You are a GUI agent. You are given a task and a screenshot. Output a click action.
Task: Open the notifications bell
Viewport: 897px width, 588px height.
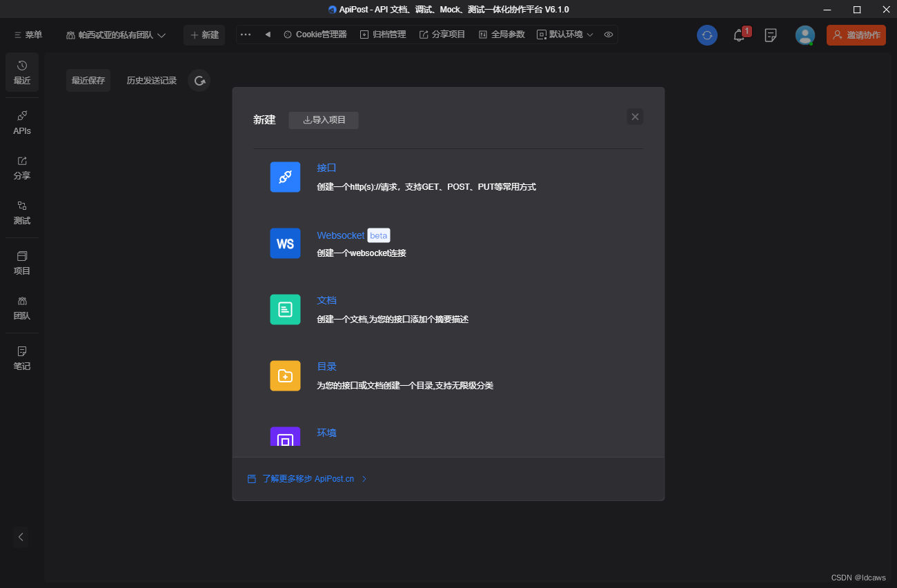coord(739,35)
